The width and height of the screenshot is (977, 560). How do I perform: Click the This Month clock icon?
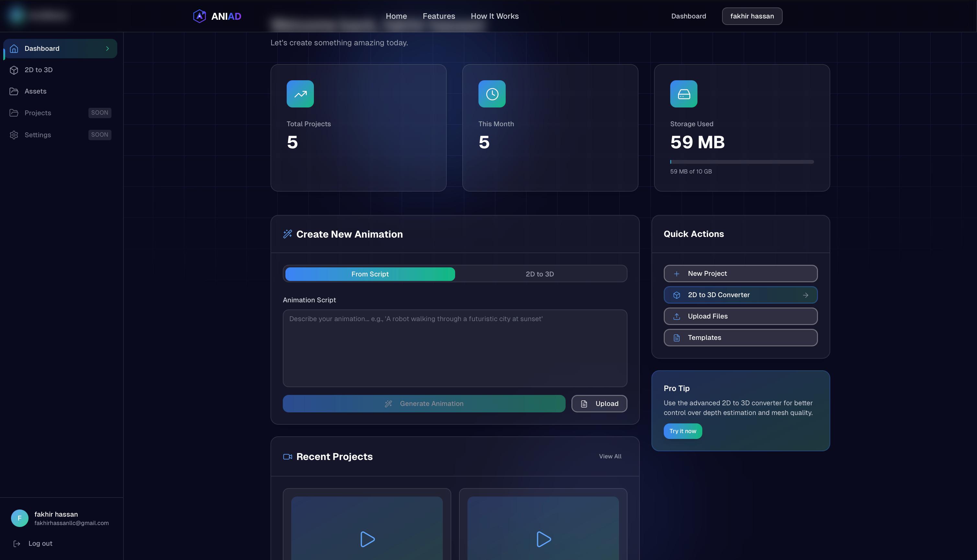[x=492, y=94]
